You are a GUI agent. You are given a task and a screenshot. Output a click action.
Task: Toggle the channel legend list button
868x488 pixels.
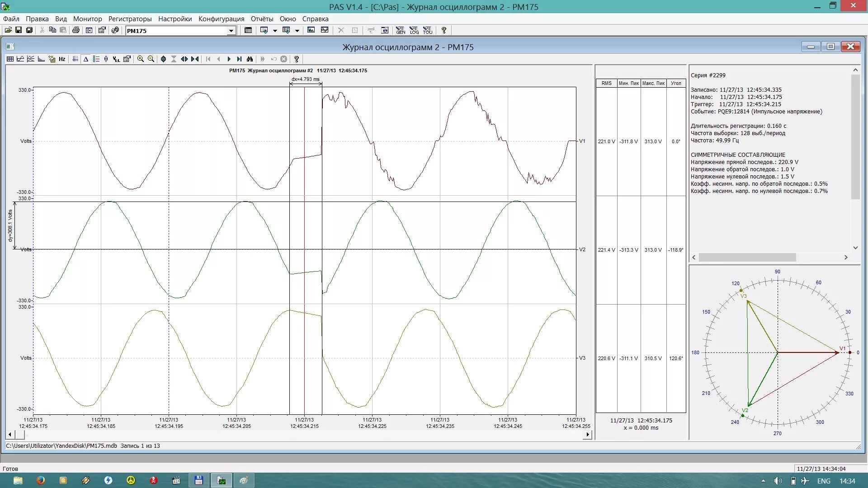click(96, 59)
